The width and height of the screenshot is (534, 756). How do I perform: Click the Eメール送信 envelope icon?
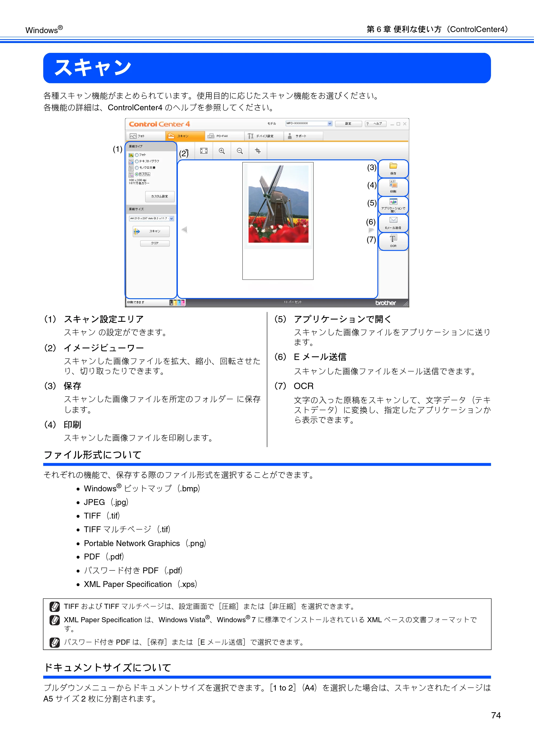click(393, 223)
